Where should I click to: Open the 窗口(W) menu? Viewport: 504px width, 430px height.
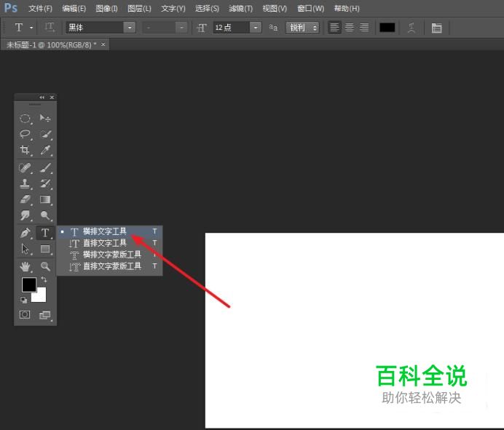(310, 8)
